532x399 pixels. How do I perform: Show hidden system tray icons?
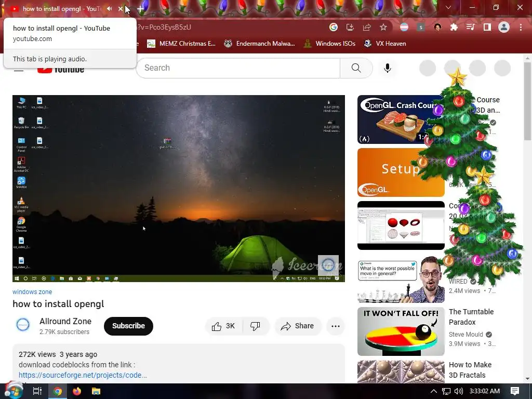click(x=434, y=391)
